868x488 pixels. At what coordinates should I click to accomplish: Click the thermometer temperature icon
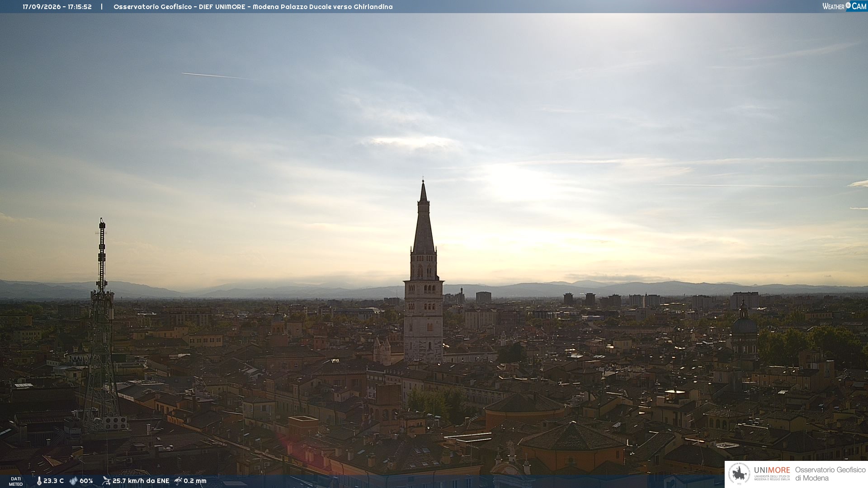point(39,481)
